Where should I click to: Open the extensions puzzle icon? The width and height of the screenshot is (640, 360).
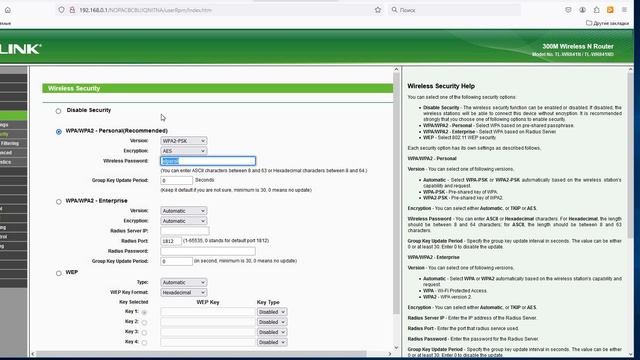(596, 10)
